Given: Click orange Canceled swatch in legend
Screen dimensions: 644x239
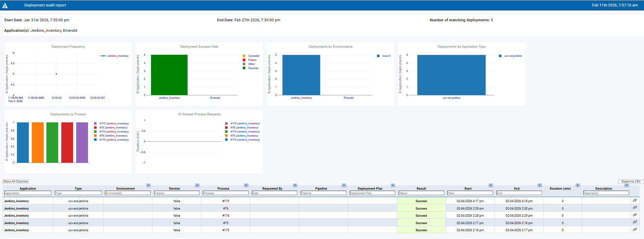Looking at the screenshot, I should 244,56.
